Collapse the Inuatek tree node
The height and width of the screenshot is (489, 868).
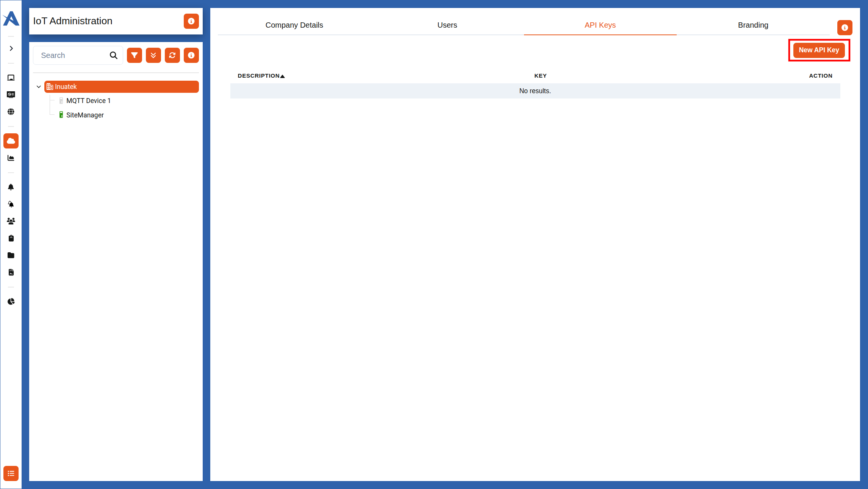[x=38, y=86]
